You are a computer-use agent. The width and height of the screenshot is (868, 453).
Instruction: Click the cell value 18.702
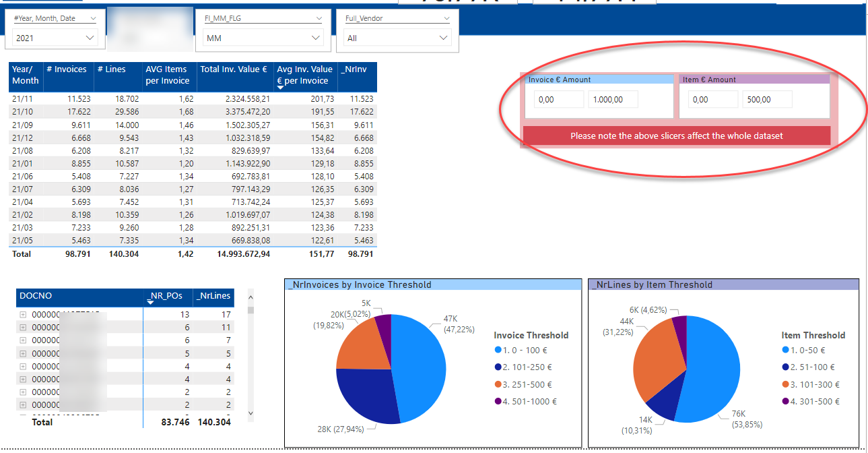point(126,99)
